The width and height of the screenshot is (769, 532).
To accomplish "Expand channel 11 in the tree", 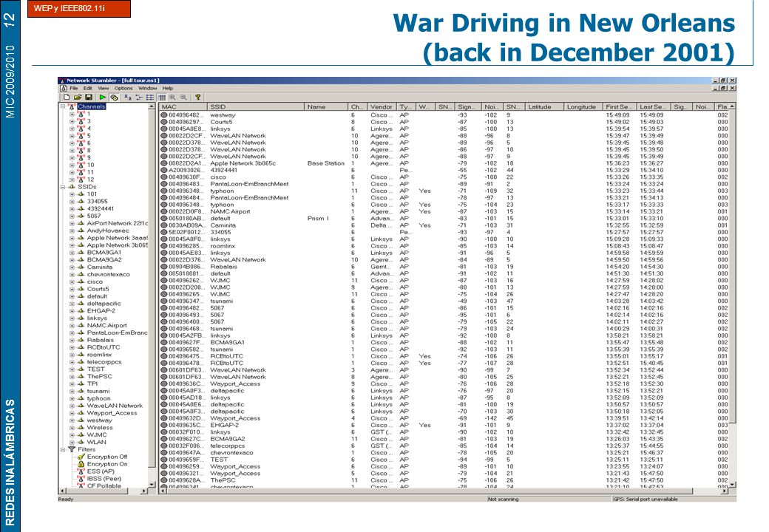I will tap(72, 172).
